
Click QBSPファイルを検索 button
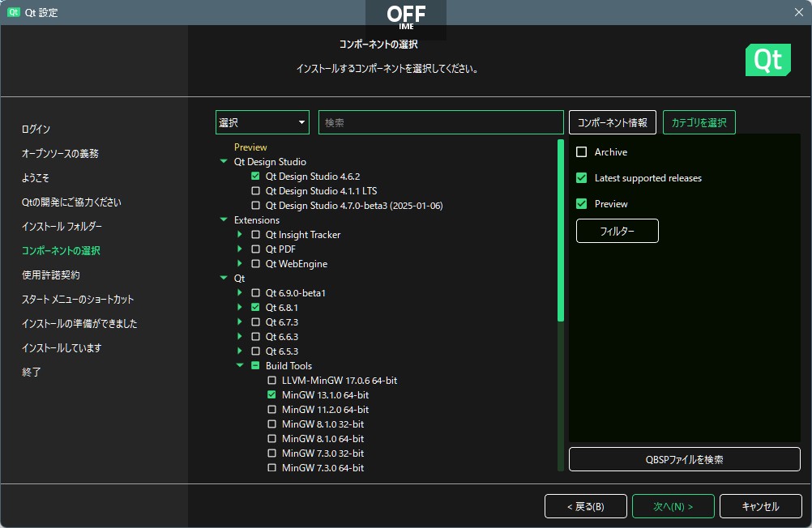point(685,459)
